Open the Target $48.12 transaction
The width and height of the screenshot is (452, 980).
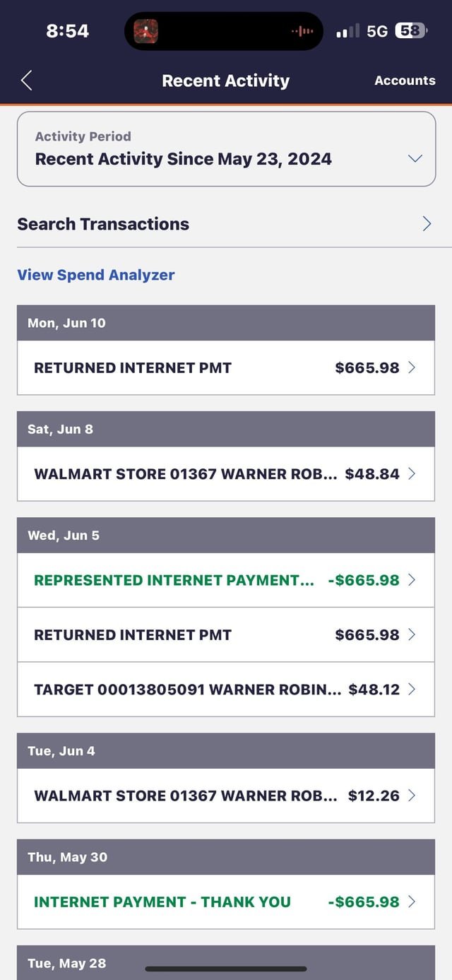click(x=226, y=689)
